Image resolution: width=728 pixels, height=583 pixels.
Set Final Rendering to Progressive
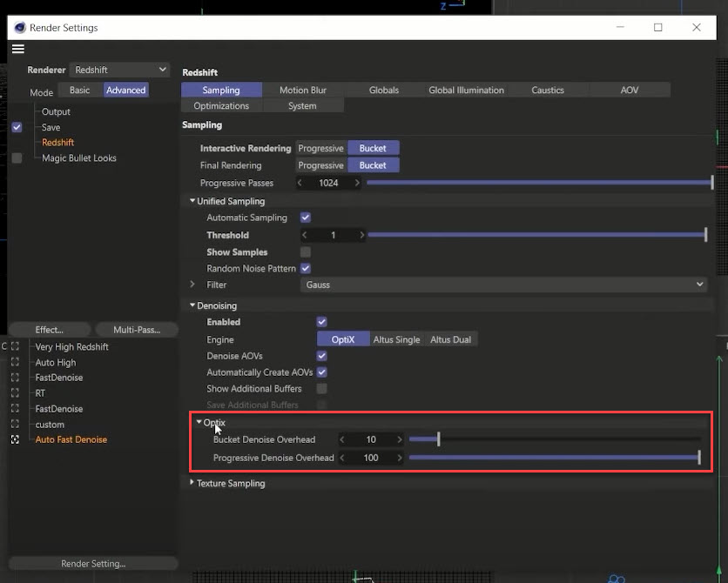pos(320,165)
